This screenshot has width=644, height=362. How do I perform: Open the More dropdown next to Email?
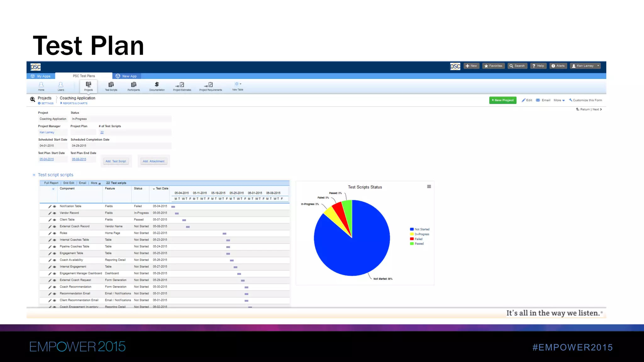559,100
